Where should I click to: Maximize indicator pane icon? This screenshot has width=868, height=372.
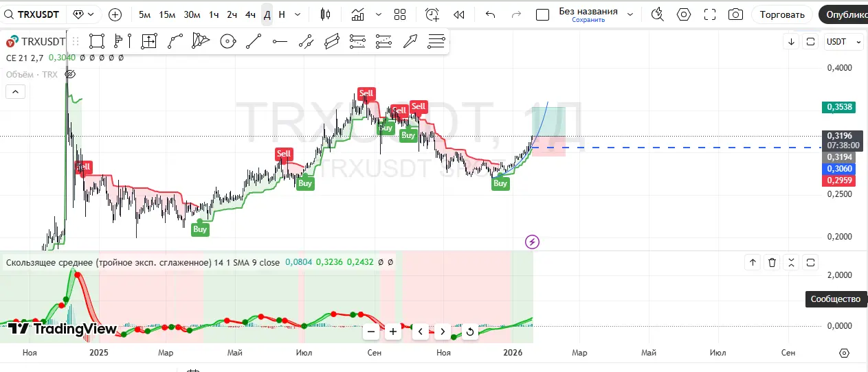pyautogui.click(x=810, y=262)
